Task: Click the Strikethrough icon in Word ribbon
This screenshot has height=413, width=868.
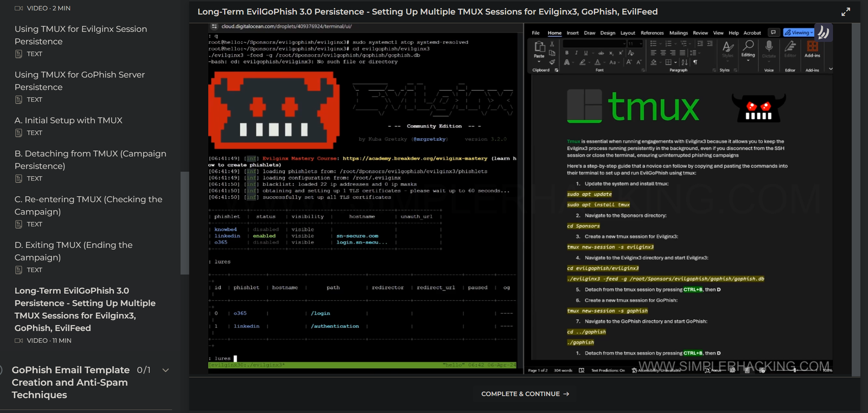Action: [601, 53]
